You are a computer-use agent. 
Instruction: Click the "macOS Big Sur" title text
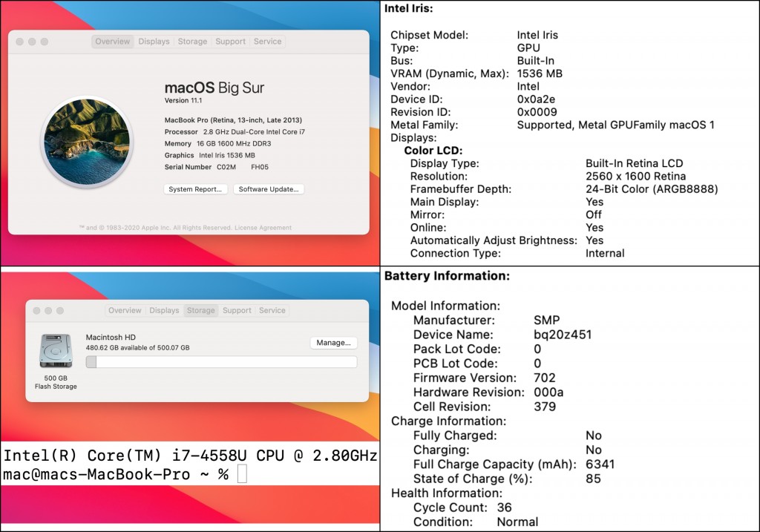click(x=214, y=88)
